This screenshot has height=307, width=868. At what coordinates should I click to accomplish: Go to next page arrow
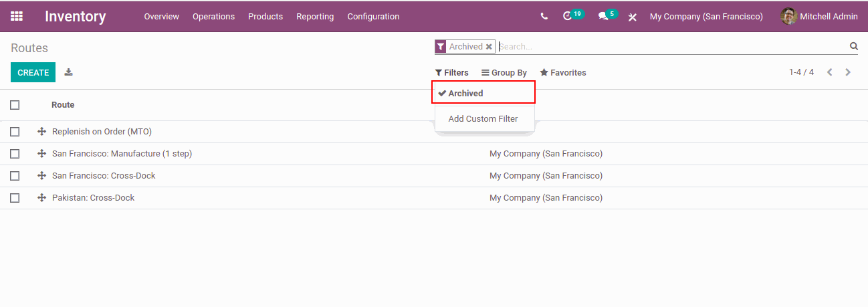tap(848, 72)
